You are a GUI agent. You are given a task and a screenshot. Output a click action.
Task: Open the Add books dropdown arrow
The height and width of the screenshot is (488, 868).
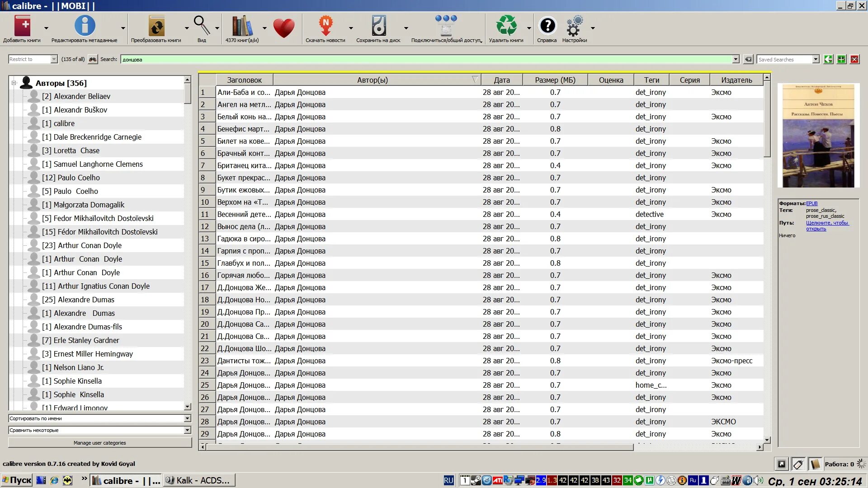click(x=46, y=28)
